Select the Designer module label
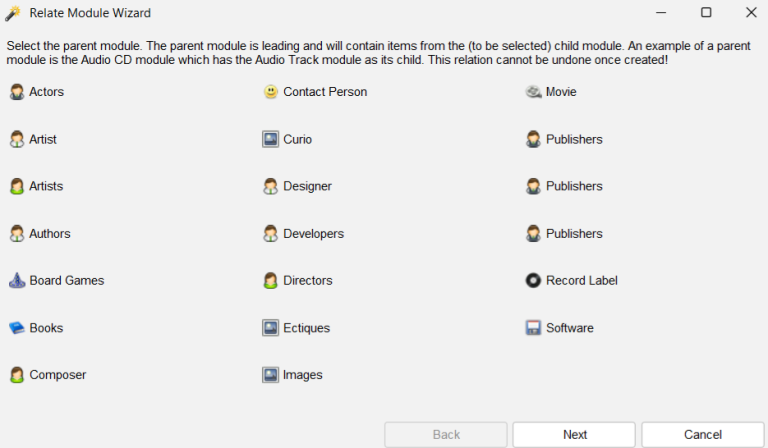Screen dimensions: 768x448 tap(307, 186)
